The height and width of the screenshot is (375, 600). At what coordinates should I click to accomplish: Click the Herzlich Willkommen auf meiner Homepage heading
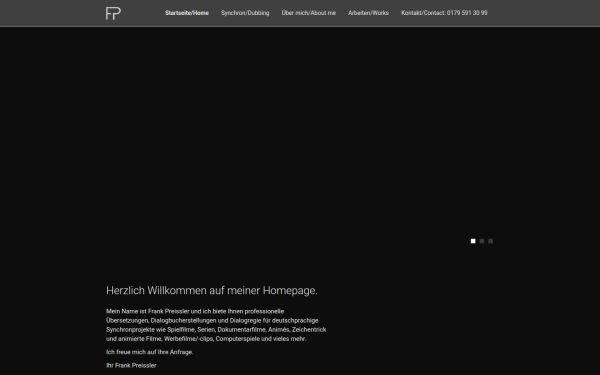click(212, 290)
